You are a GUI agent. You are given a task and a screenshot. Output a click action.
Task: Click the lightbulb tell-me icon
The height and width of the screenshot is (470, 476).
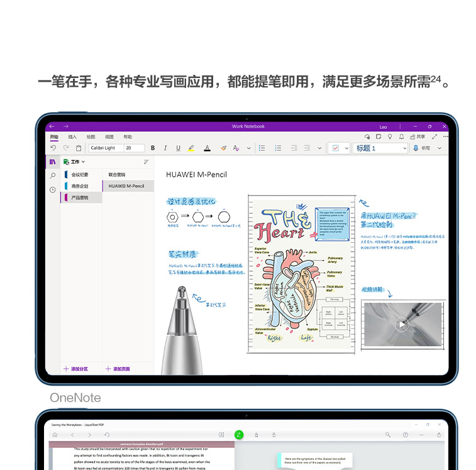tap(390, 137)
